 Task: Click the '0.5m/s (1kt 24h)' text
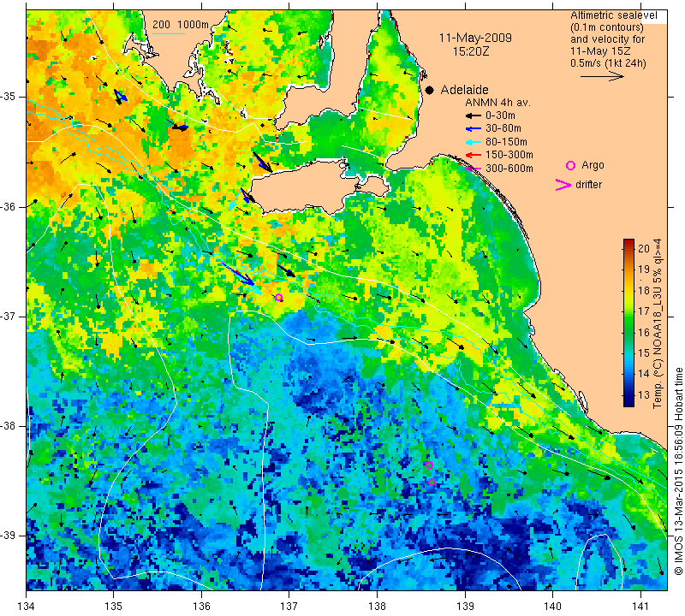tap(608, 62)
